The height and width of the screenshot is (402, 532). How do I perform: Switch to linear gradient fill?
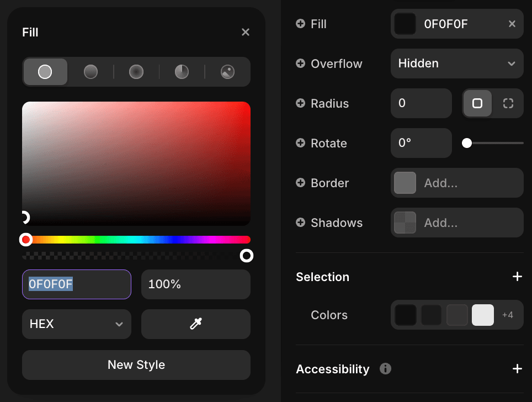91,72
